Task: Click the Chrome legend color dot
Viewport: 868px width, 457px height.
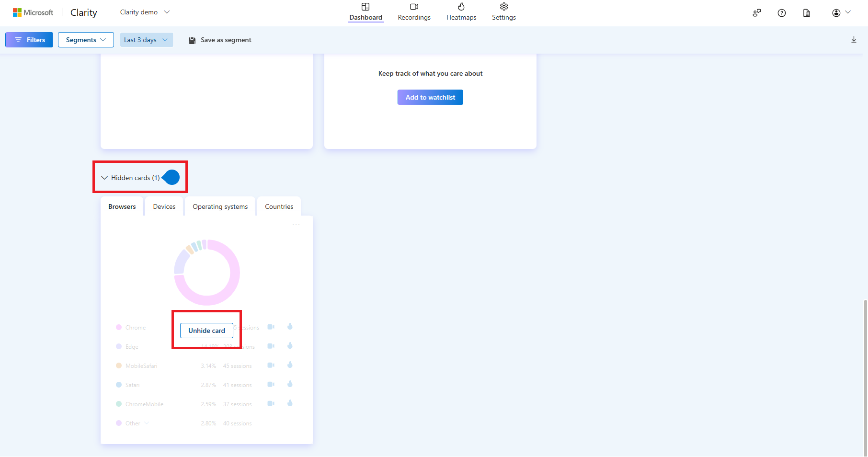Action: pyautogui.click(x=119, y=327)
